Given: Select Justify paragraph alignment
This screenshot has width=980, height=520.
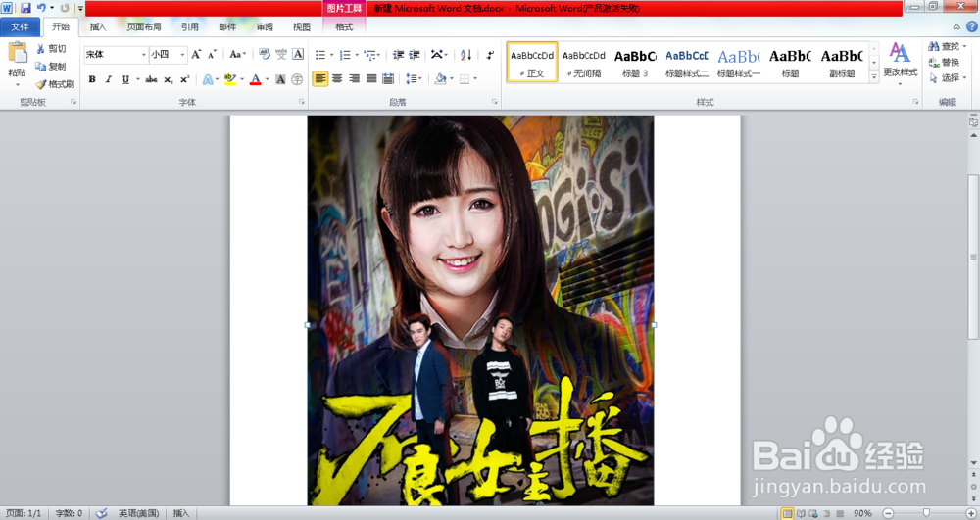Looking at the screenshot, I should coord(371,78).
